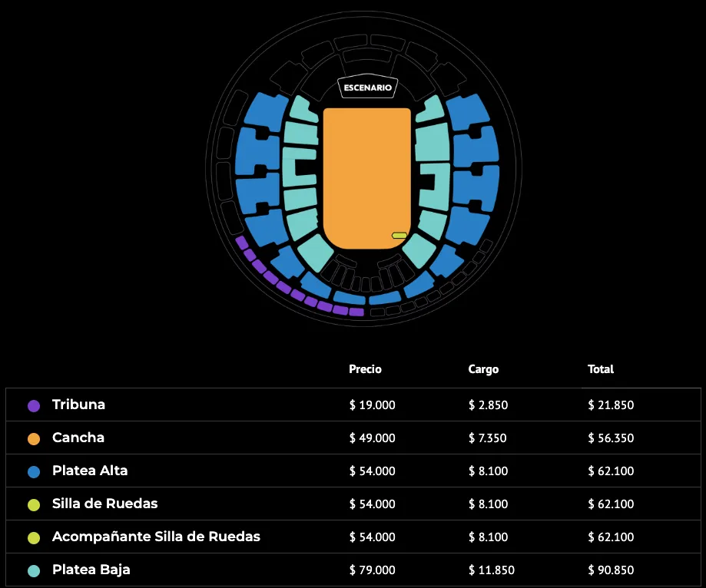Select the ESCENARIO stage marker on the map
706x588 pixels.
pos(368,88)
